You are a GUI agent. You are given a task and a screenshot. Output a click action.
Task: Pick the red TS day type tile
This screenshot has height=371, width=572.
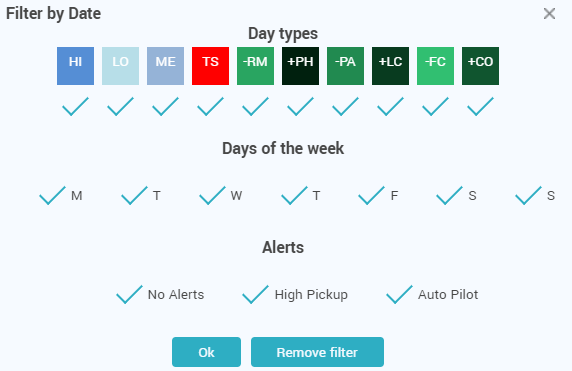210,66
